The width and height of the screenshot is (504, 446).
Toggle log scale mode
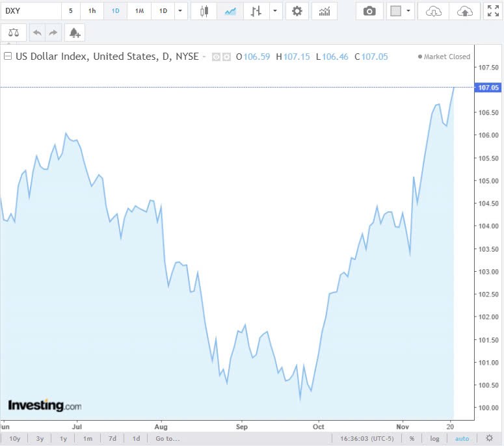434,439
